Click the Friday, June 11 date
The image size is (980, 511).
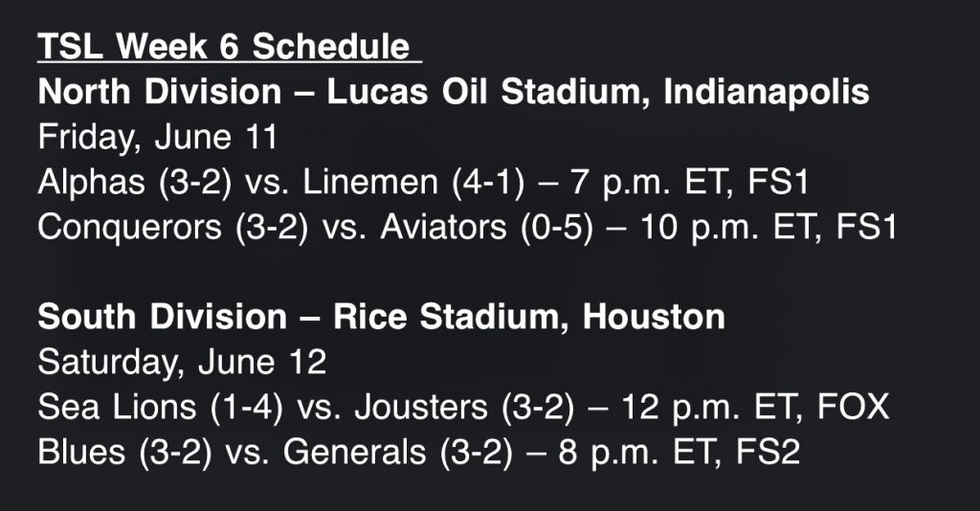pos(158,137)
